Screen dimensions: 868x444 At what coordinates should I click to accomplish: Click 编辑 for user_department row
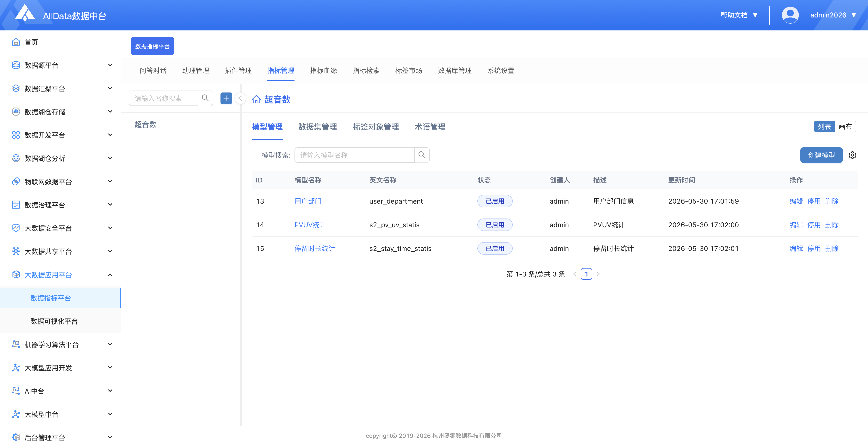(796, 201)
